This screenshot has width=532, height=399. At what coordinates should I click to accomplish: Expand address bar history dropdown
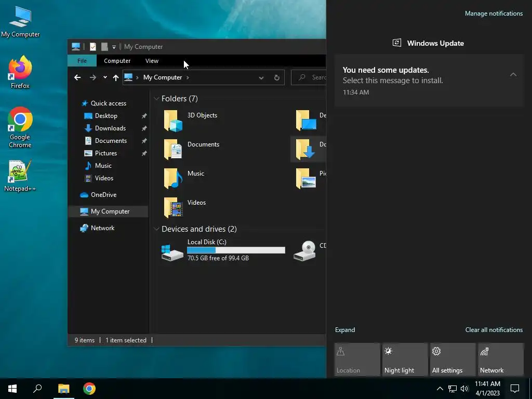pyautogui.click(x=261, y=78)
